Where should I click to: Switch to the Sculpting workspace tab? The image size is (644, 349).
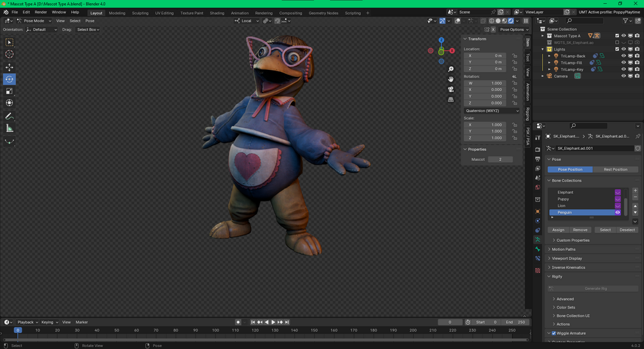click(x=140, y=13)
